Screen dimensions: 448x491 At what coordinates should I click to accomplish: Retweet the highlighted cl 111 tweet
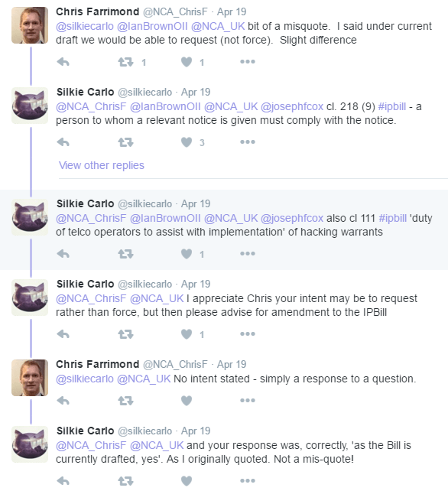[125, 254]
